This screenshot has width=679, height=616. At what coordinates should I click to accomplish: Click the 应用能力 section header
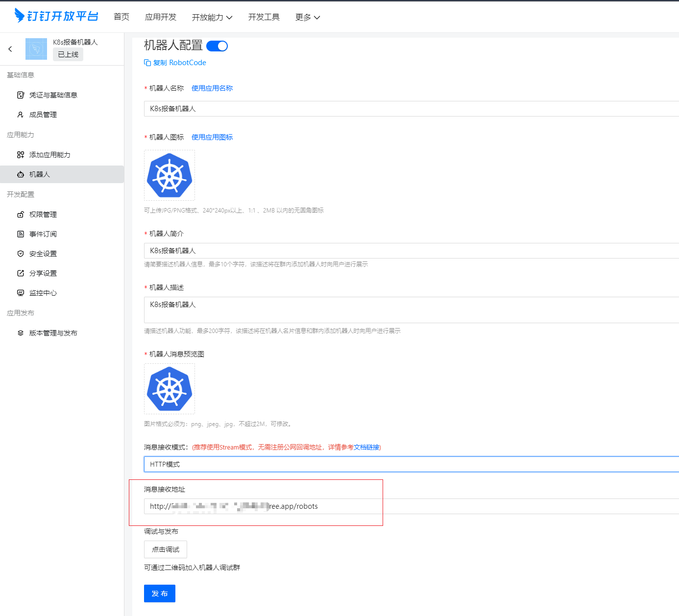[x=21, y=135]
